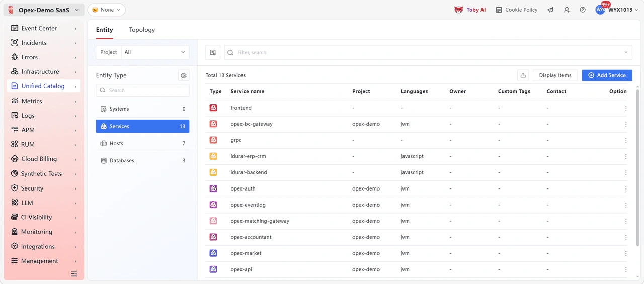This screenshot has width=644, height=284.
Task: Click the Add Service button
Action: click(x=607, y=75)
